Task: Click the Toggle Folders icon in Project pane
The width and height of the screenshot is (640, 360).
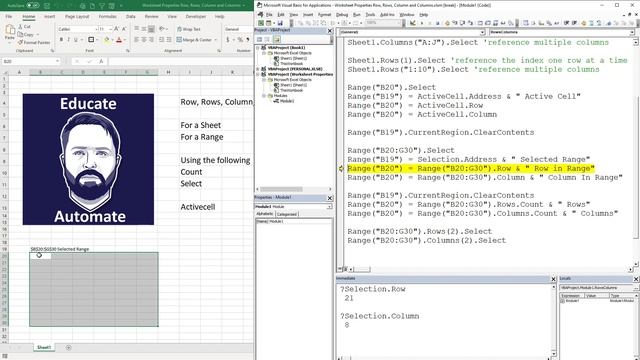Action: (277, 40)
